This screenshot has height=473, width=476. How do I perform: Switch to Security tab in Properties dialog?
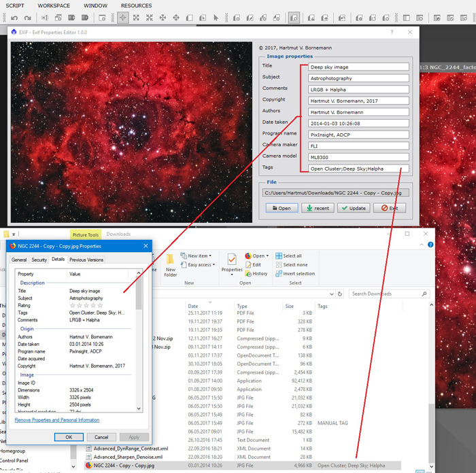39,260
